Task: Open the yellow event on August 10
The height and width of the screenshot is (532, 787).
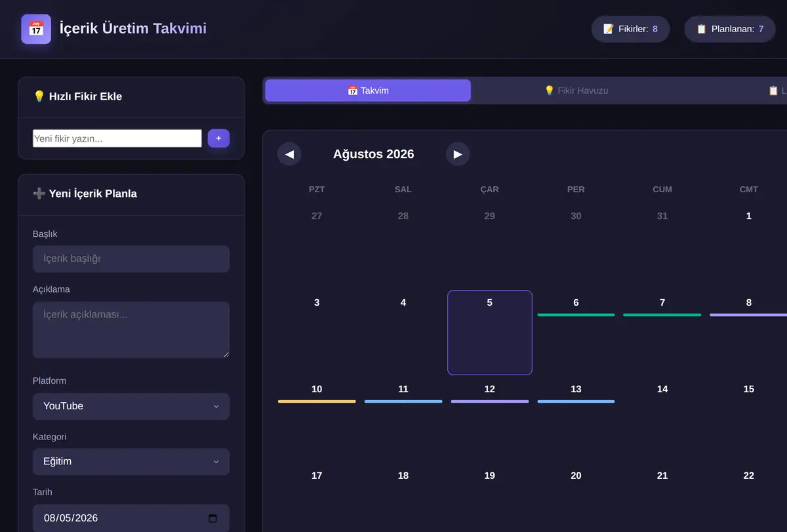Action: [x=317, y=401]
